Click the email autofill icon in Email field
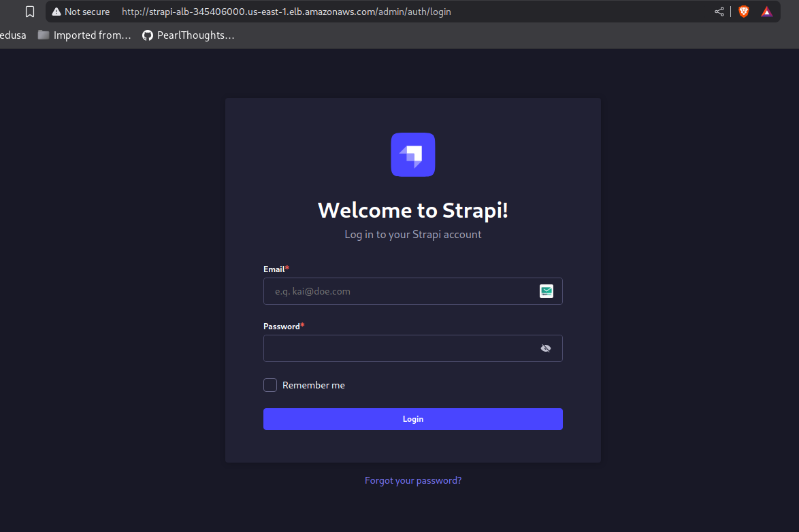Screen dimensions: 799x532 click(x=547, y=291)
